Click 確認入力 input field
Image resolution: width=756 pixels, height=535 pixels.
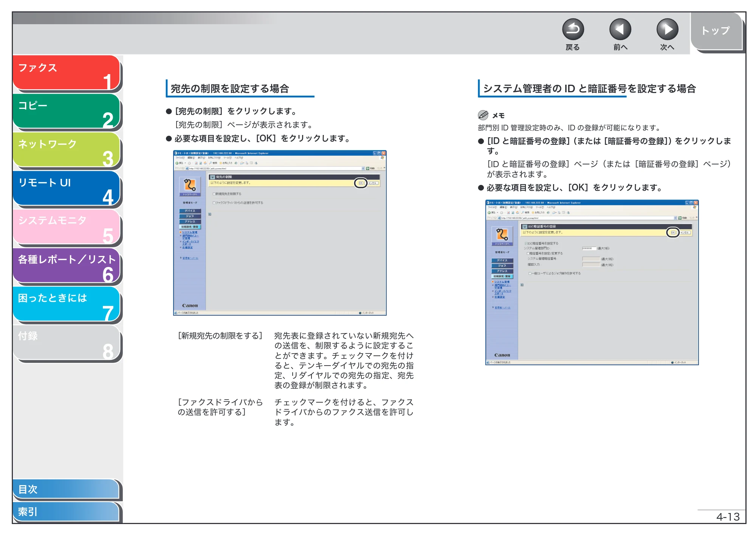point(591,265)
